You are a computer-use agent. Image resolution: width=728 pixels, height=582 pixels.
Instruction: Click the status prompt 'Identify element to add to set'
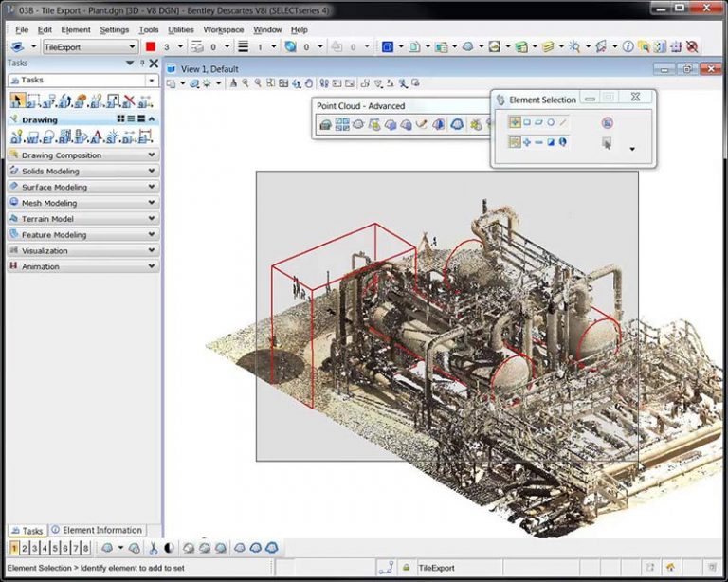(x=133, y=568)
